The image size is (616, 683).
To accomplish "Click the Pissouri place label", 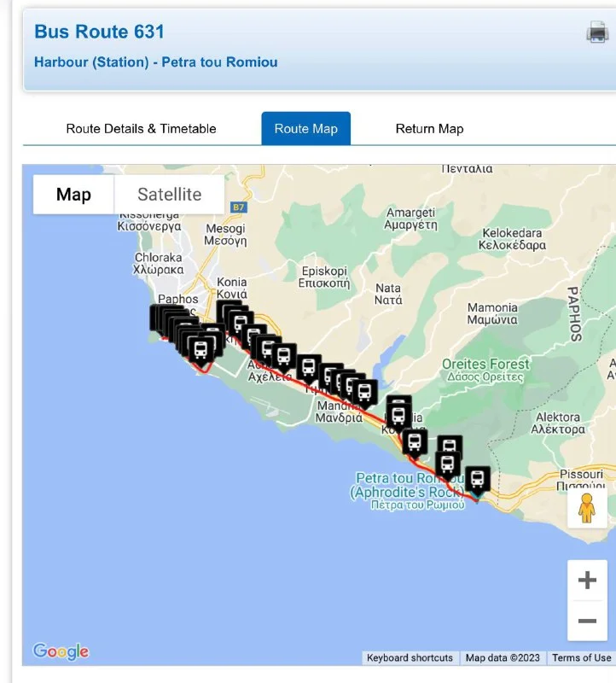I will tap(581, 475).
